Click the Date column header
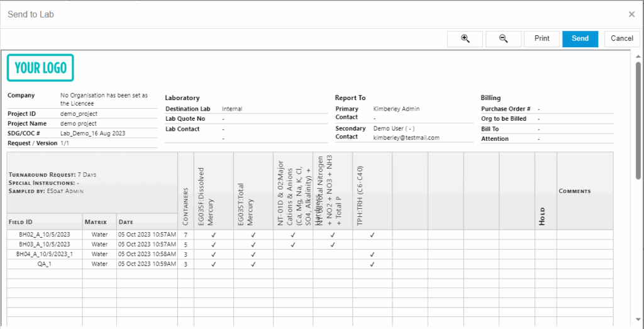The image size is (644, 329). pyautogui.click(x=147, y=222)
